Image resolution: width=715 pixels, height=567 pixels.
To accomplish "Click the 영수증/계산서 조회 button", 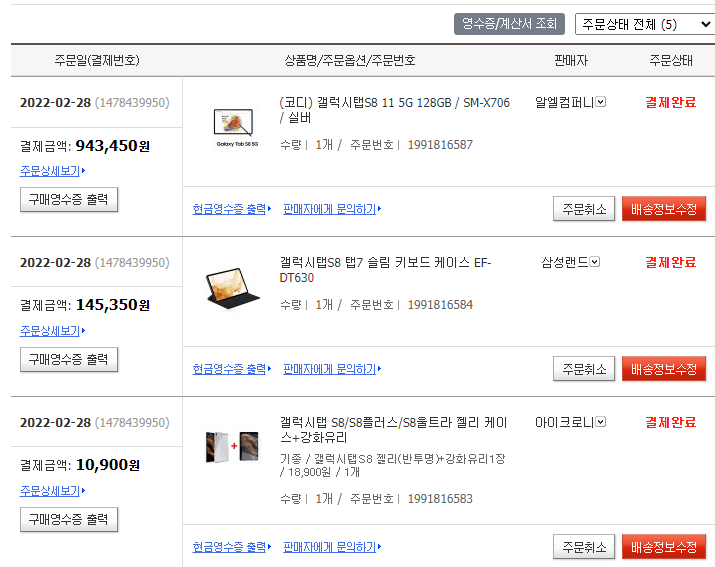I will point(509,24).
